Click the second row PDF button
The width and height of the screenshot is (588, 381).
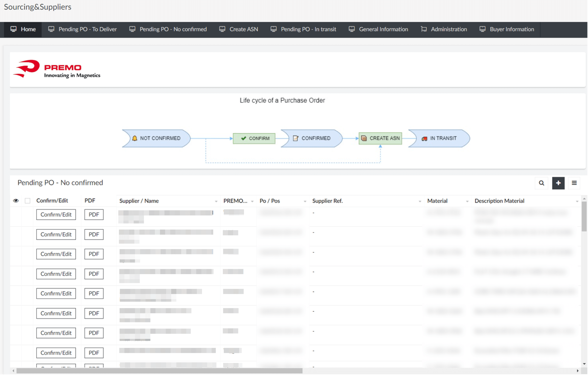[94, 234]
